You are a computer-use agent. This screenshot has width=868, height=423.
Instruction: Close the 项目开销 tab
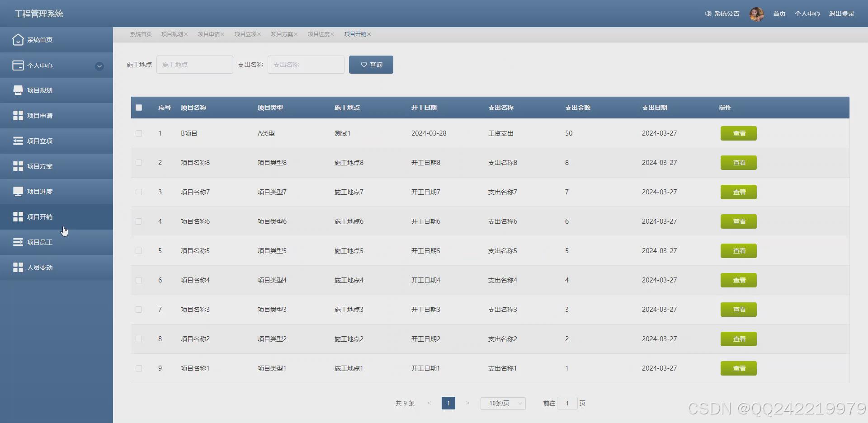click(x=369, y=34)
